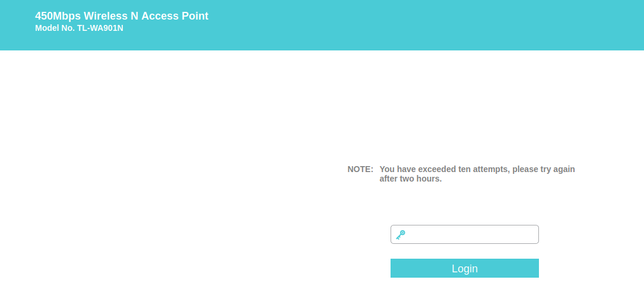Focus the password input field
This screenshot has height=302, width=644.
point(465,234)
